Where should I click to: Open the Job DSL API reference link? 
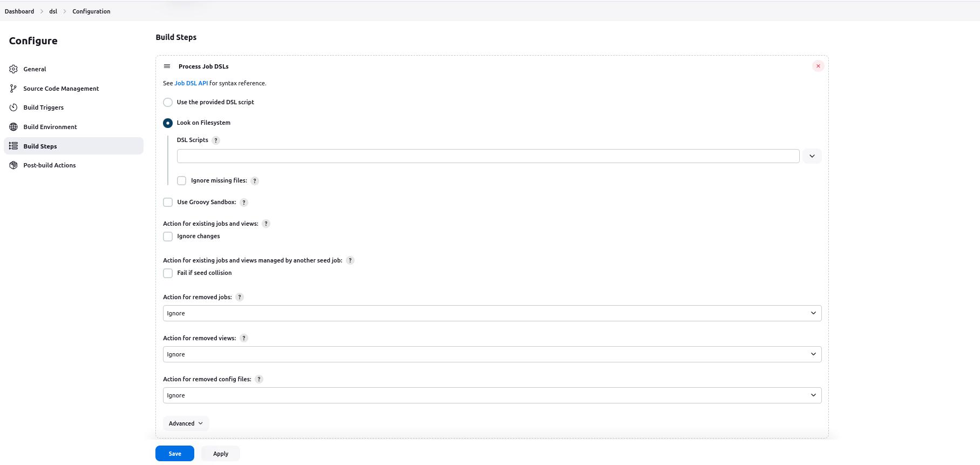190,83
